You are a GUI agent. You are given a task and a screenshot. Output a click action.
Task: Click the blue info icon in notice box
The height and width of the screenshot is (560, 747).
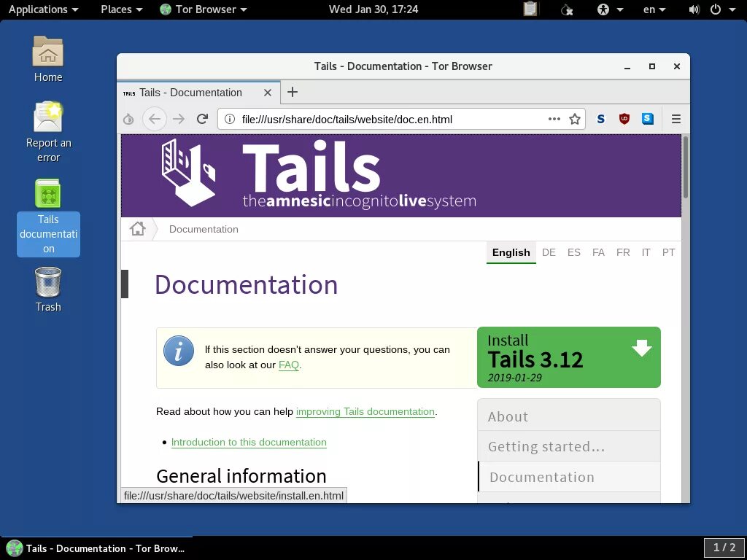pos(179,351)
